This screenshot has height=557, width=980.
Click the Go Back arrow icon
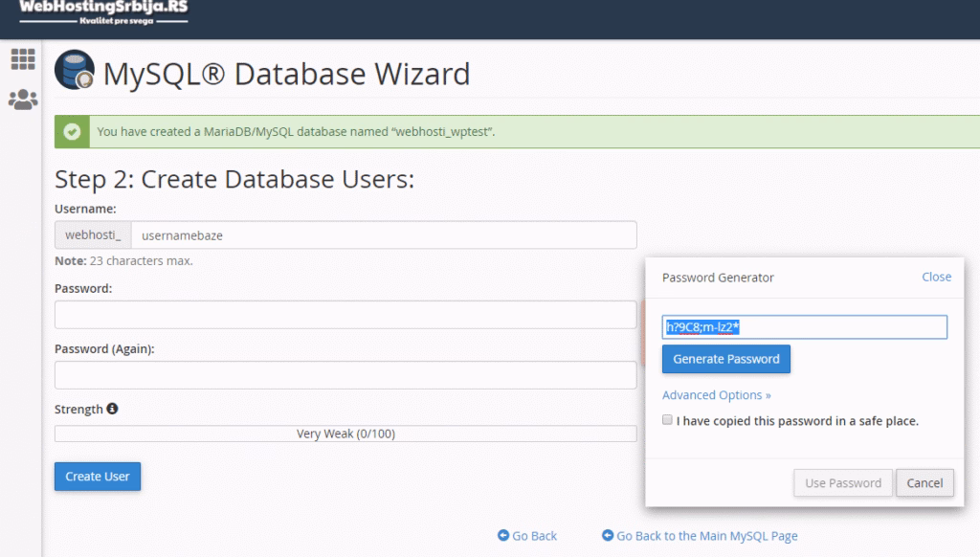pyautogui.click(x=503, y=535)
